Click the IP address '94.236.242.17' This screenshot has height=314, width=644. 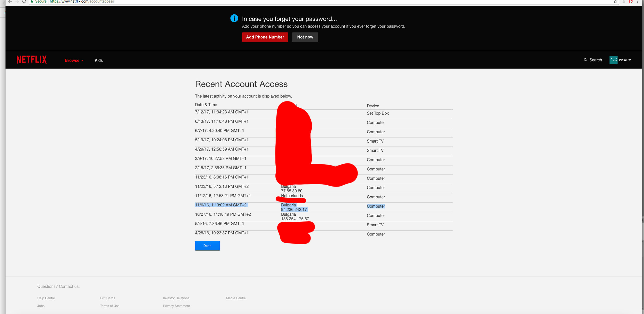294,210
